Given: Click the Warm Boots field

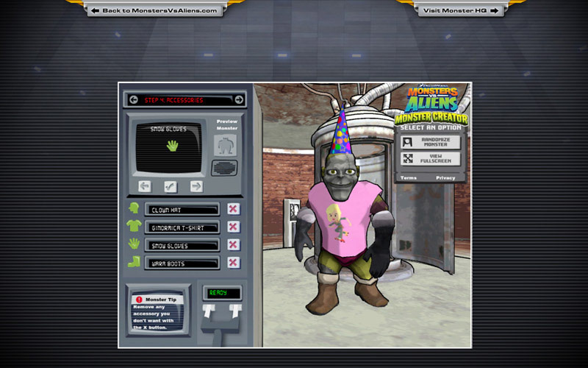Looking at the screenshot, I should click(182, 263).
